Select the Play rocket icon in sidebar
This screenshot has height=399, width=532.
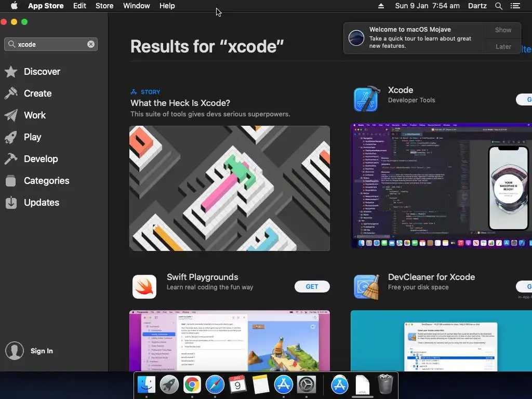click(x=11, y=137)
